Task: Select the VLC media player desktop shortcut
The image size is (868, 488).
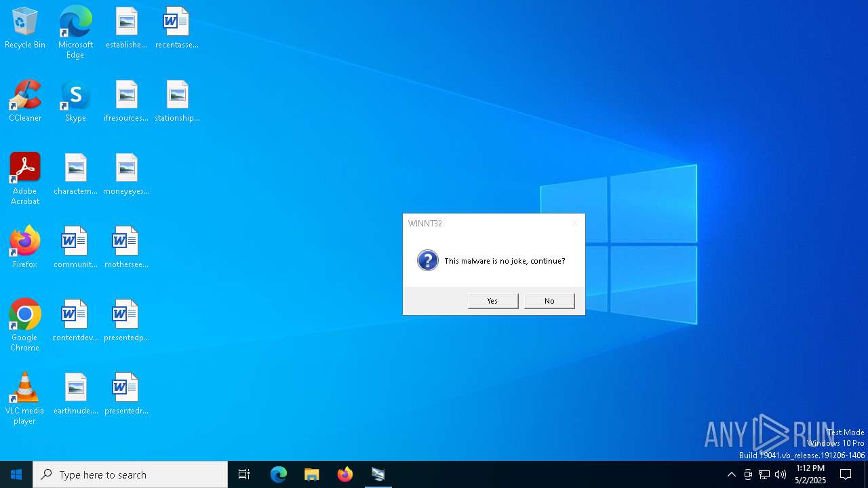Action: (x=25, y=399)
